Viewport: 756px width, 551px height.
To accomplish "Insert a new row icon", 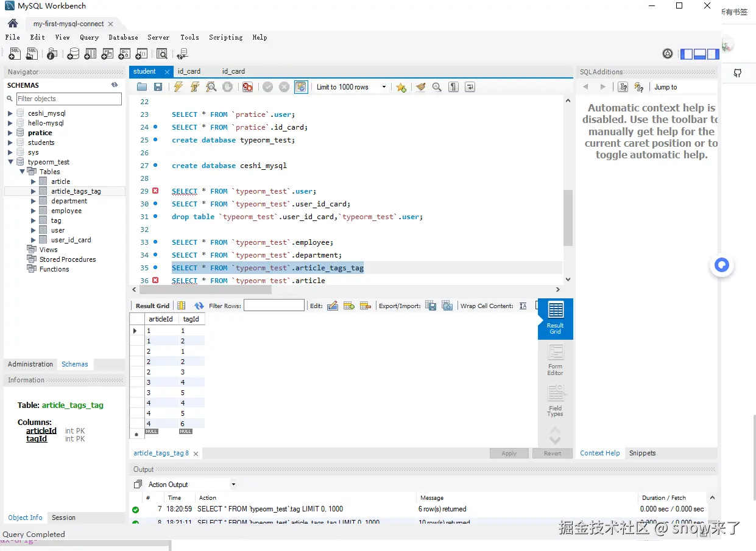I will click(349, 306).
